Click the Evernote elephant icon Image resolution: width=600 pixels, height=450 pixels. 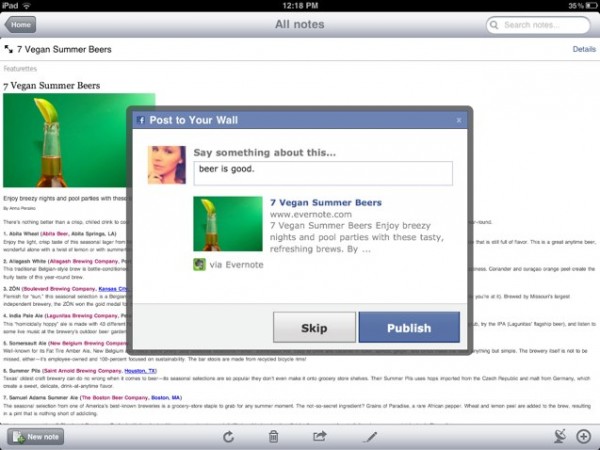click(x=199, y=264)
